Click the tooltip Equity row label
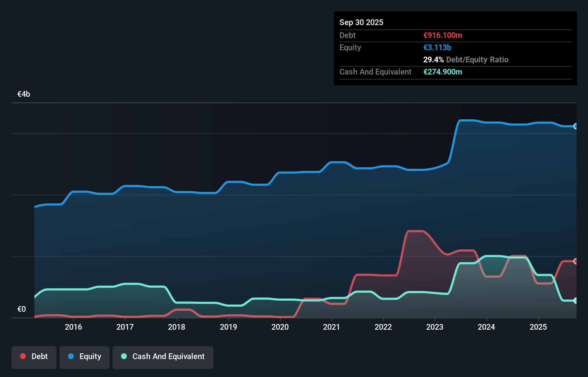588x377 pixels. pyautogui.click(x=350, y=47)
